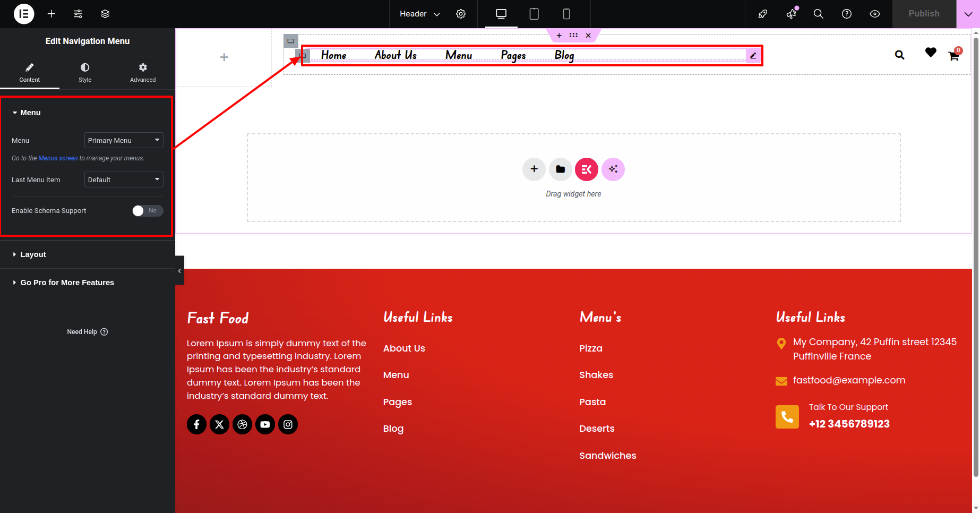Click the Home menu item
980x513 pixels.
pyautogui.click(x=333, y=55)
